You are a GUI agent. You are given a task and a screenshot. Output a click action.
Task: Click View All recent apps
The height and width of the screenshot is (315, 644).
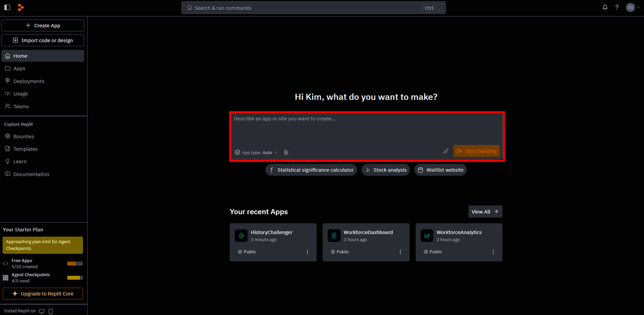485,212
